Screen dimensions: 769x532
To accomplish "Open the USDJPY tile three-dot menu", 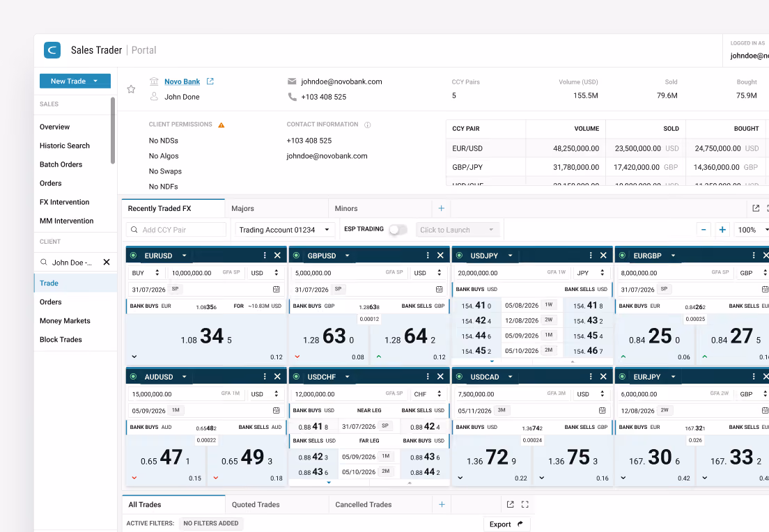I will [x=591, y=256].
